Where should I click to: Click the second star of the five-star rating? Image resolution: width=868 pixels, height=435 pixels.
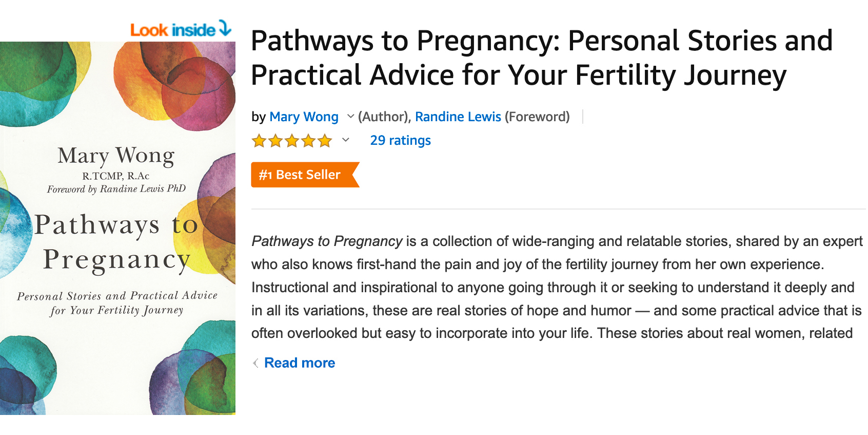[275, 140]
